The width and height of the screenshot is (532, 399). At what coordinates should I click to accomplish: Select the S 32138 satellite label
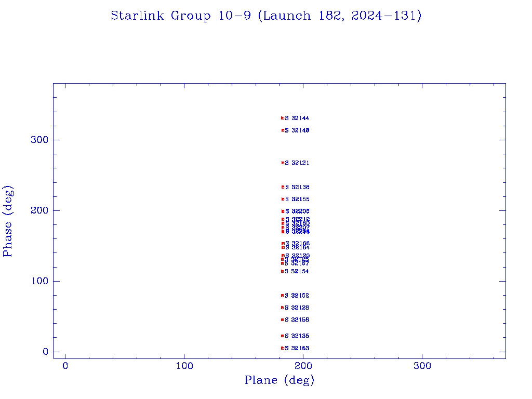[x=297, y=187]
